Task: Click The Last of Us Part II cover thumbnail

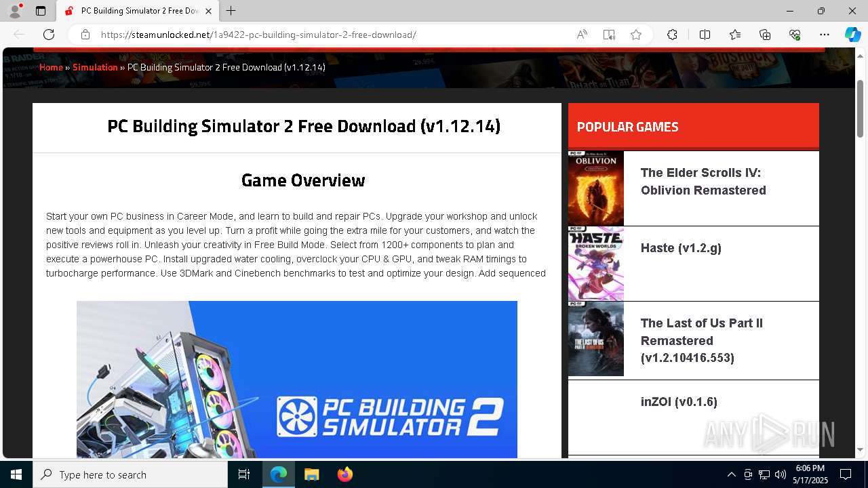Action: click(596, 339)
